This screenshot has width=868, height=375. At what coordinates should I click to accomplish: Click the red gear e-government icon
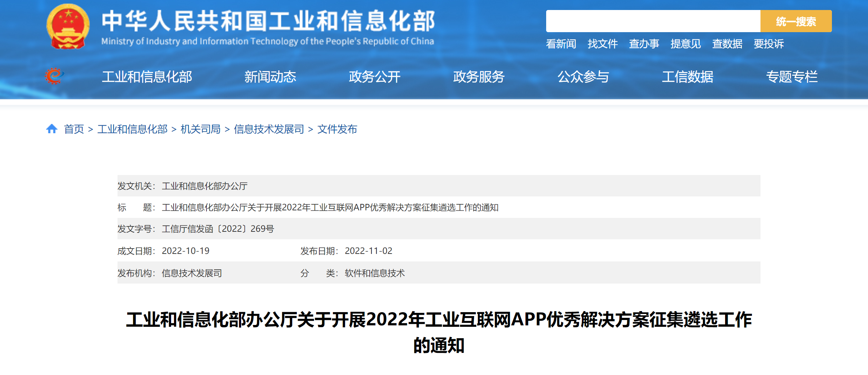(54, 76)
